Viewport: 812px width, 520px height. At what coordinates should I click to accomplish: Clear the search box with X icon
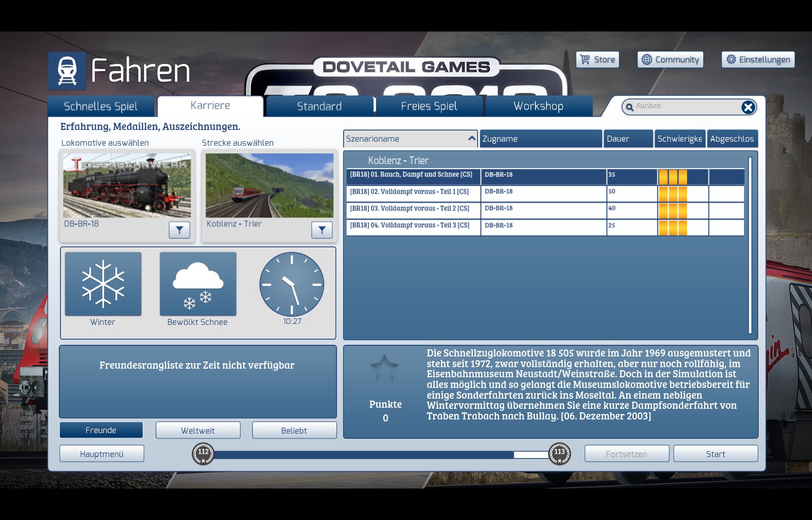pos(748,107)
